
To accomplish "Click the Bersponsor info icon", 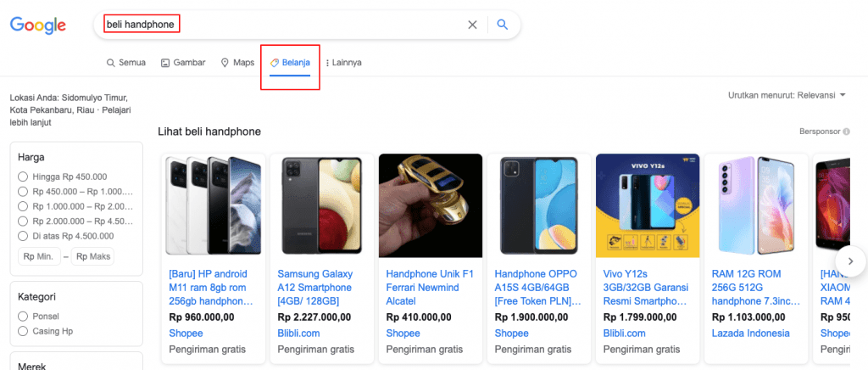I will point(847,132).
